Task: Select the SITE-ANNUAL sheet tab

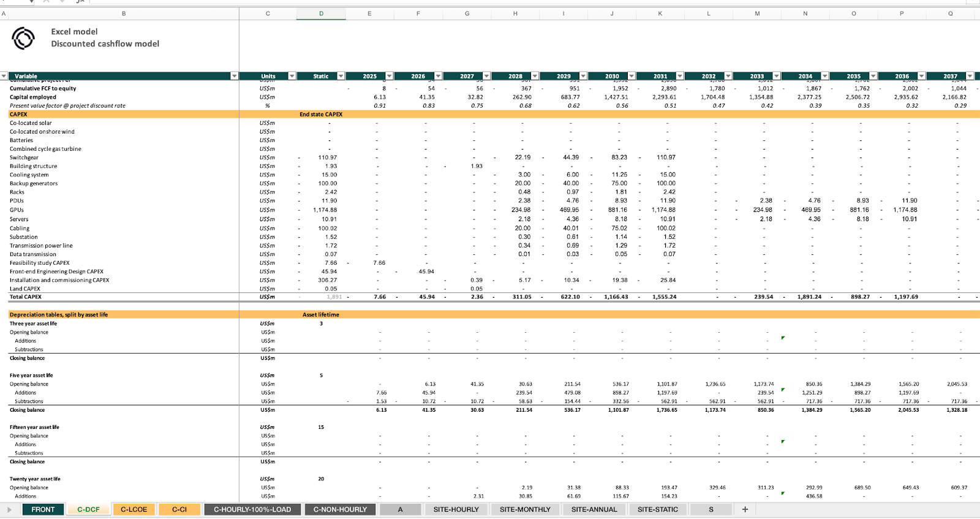Action: pyautogui.click(x=594, y=509)
